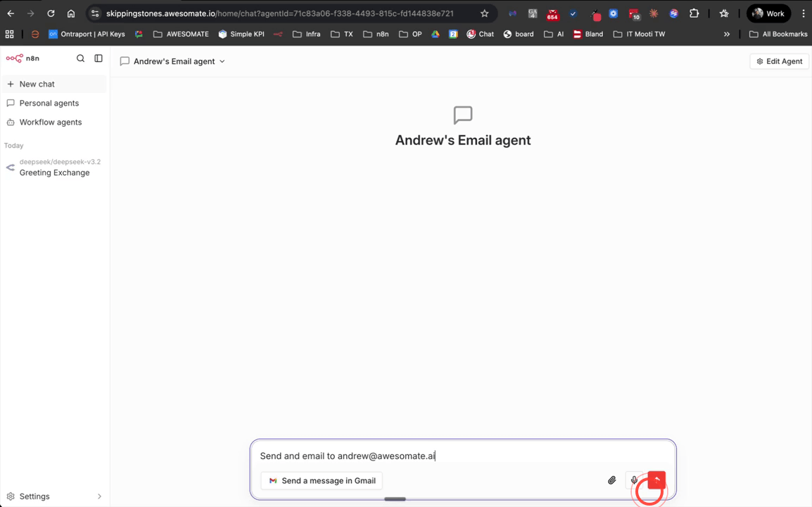The width and height of the screenshot is (812, 507).
Task: Open the sidebar search
Action: click(80, 58)
